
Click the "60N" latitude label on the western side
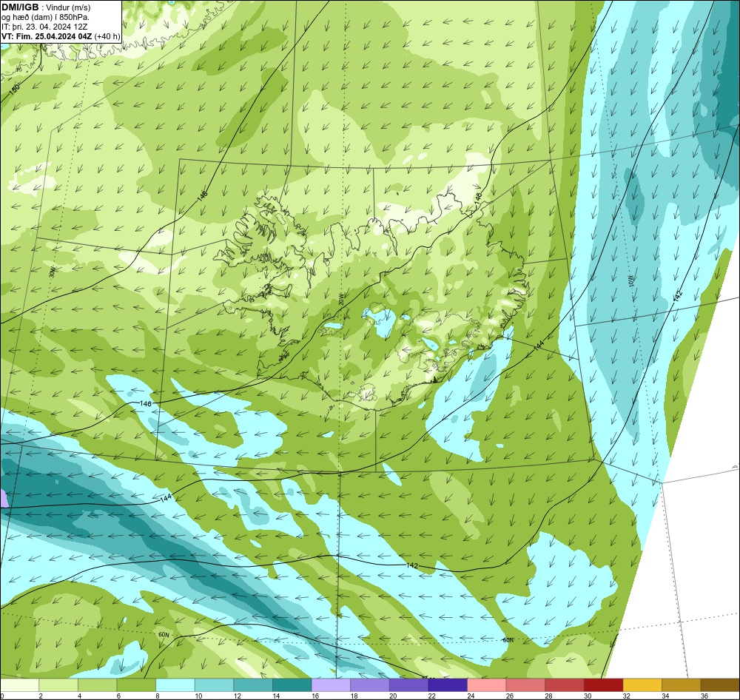pos(164,635)
